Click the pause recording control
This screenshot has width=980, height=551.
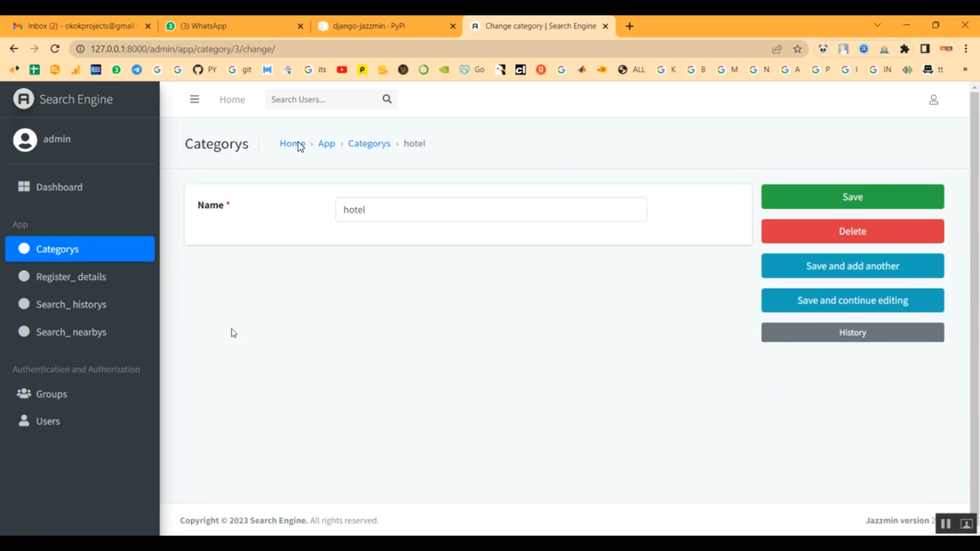(945, 524)
